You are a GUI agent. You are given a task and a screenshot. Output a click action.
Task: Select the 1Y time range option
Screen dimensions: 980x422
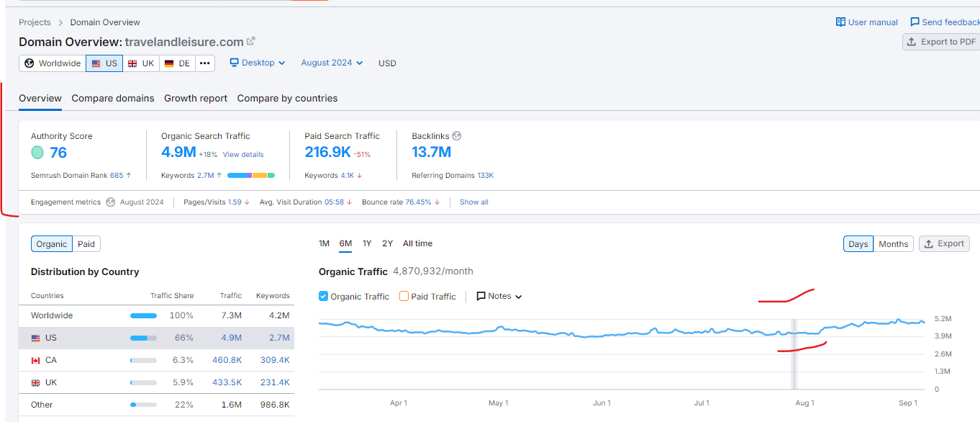coord(367,243)
